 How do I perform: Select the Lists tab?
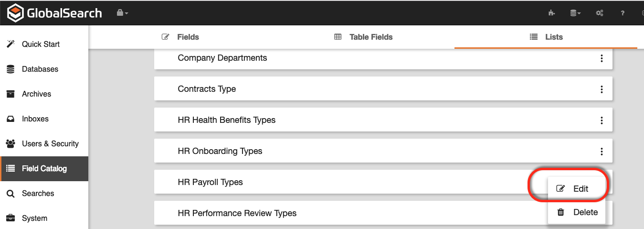click(x=546, y=37)
